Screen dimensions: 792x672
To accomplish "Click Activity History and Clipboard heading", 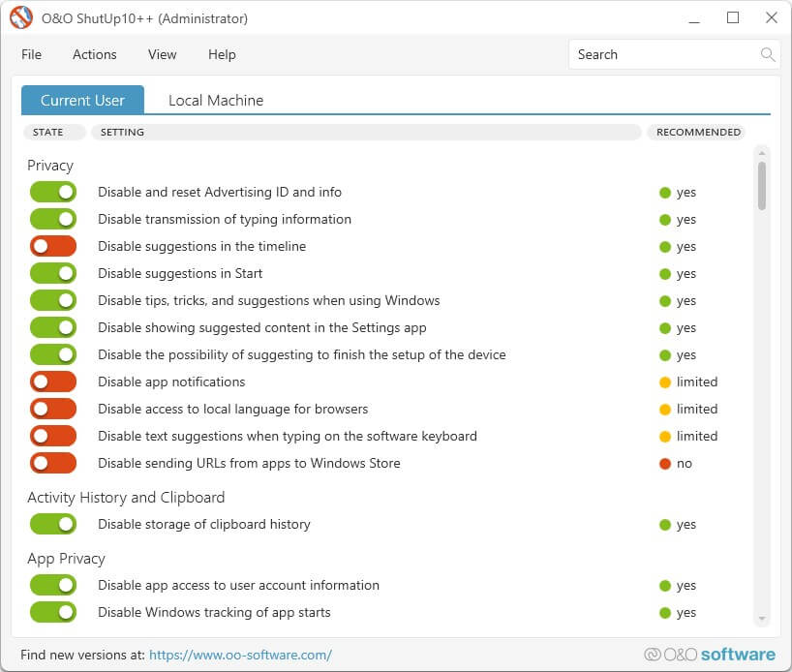I will click(x=126, y=498).
